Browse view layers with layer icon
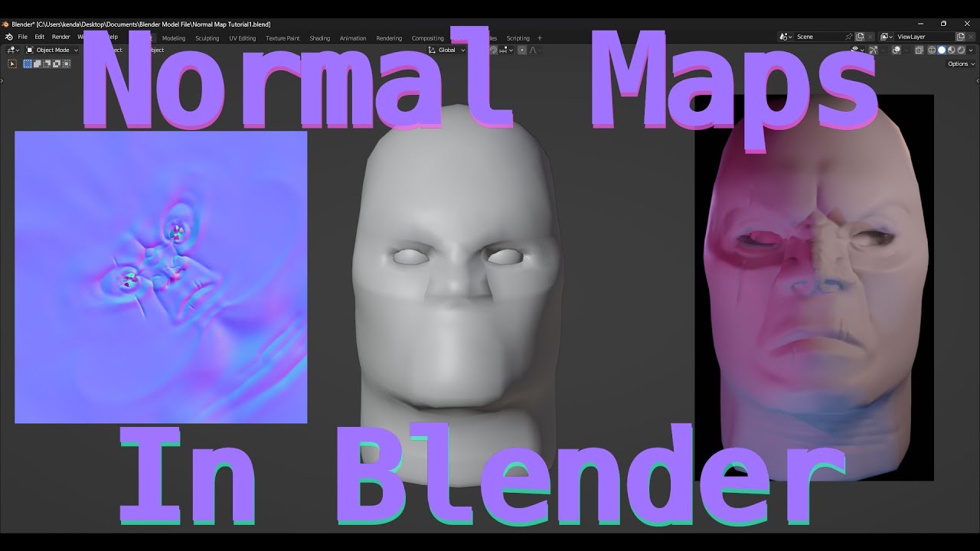 (x=887, y=37)
